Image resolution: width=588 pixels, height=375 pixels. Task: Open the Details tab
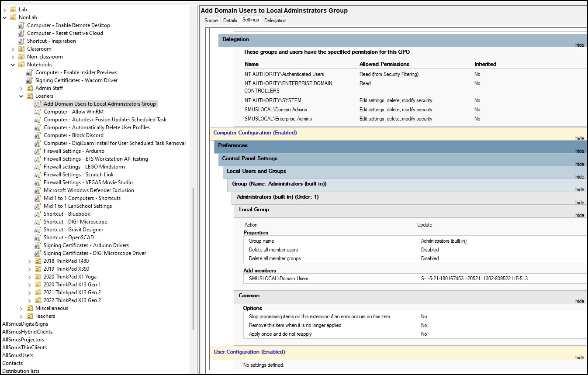[230, 21]
